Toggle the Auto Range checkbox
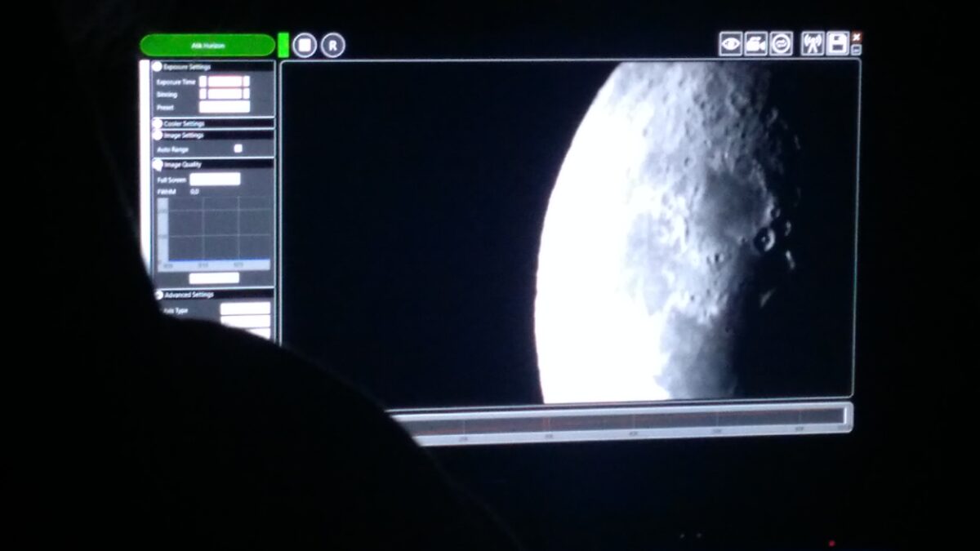 point(238,149)
